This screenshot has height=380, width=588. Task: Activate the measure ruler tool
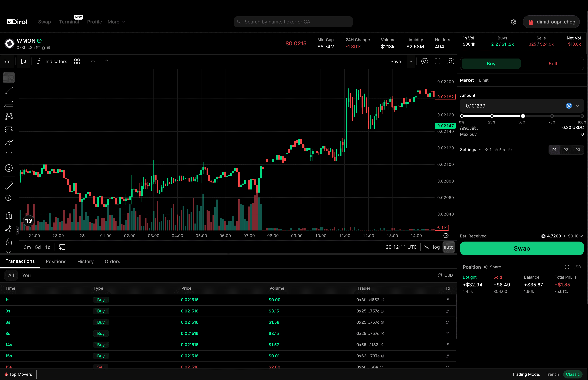[9, 185]
